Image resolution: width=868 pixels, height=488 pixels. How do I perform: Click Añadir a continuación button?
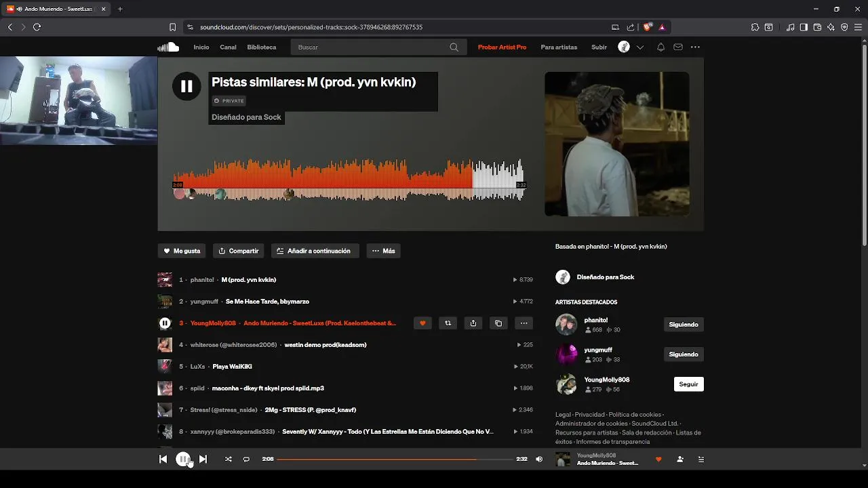(315, 251)
